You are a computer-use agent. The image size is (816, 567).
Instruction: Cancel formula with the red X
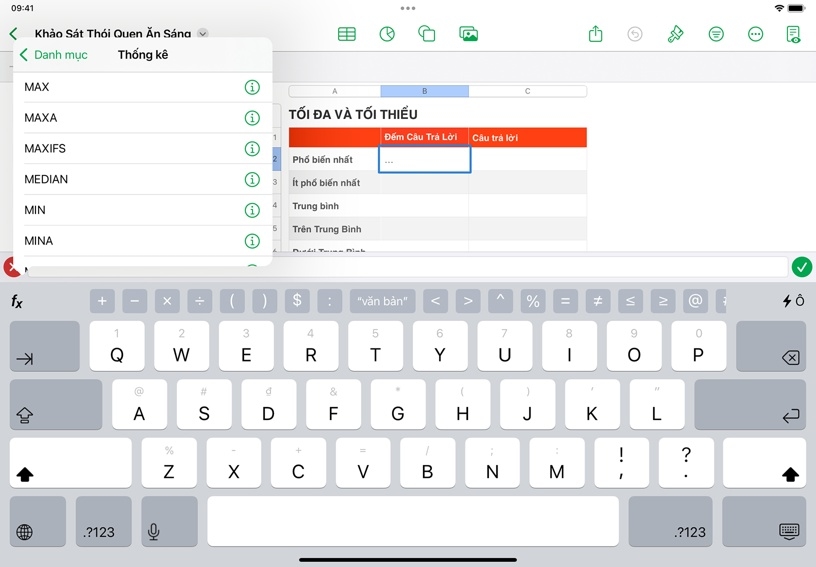click(11, 267)
